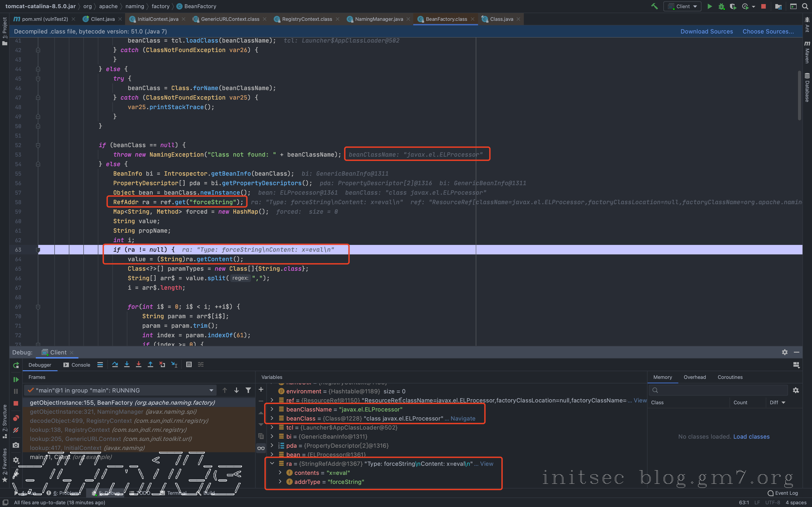Click the View Breakpoints icon
812x507 pixels.
click(x=16, y=418)
